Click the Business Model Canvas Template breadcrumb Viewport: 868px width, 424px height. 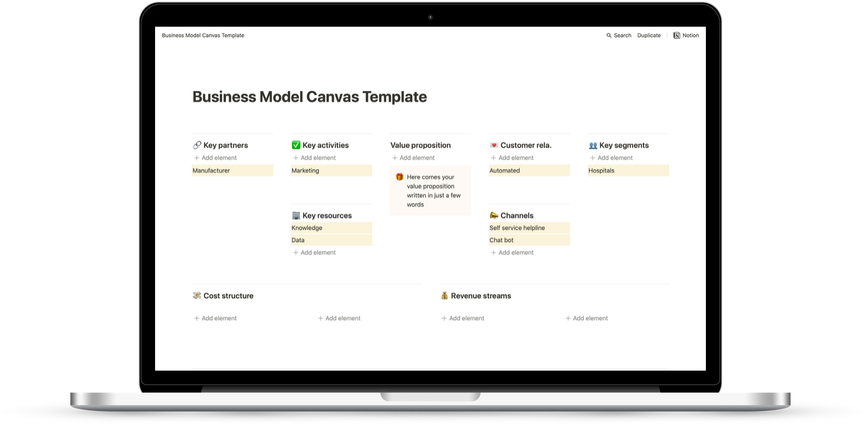[203, 36]
